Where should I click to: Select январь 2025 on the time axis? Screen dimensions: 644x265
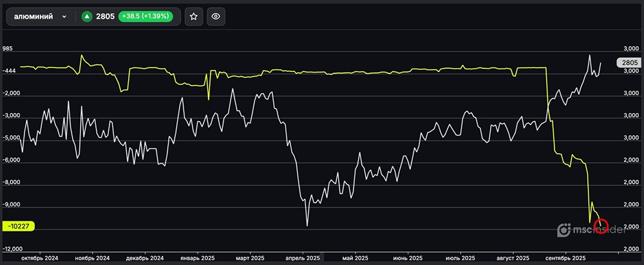[x=198, y=258]
